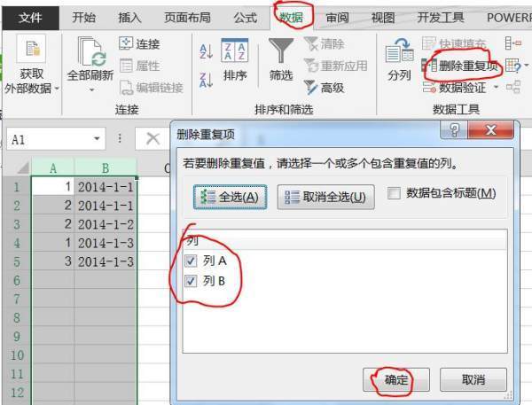Select row 6 header

point(17,280)
